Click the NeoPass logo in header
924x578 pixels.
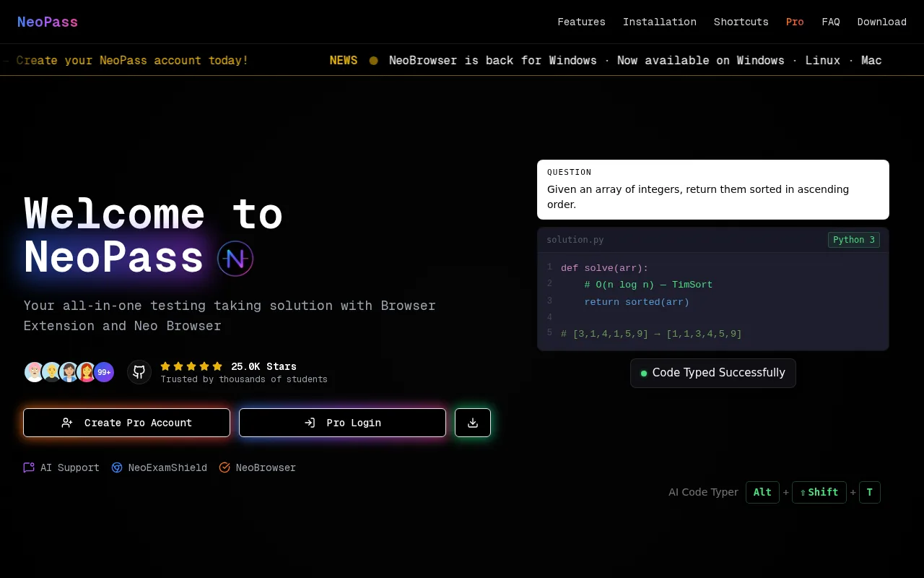point(48,22)
